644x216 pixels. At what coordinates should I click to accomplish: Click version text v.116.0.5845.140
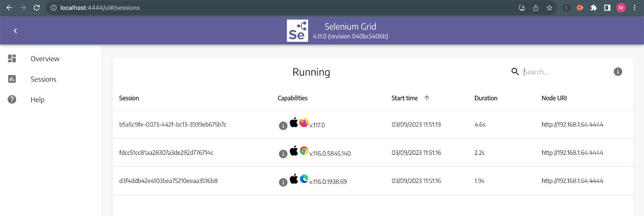coord(330,154)
